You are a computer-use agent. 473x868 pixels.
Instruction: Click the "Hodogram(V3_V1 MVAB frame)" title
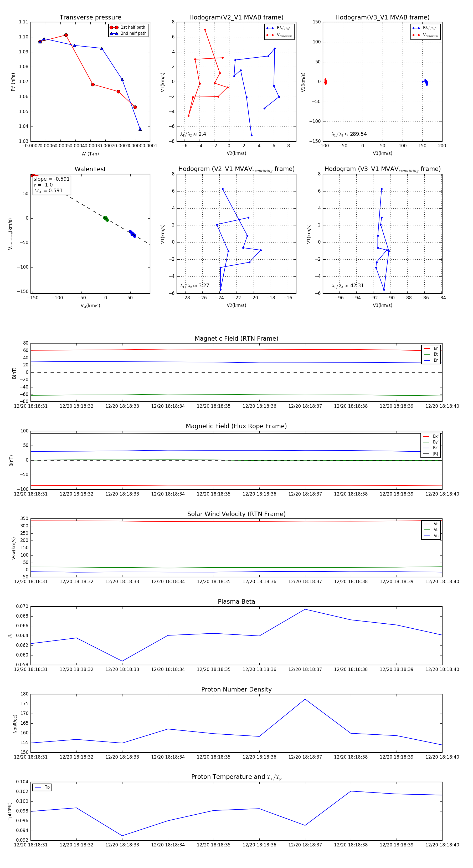point(382,18)
